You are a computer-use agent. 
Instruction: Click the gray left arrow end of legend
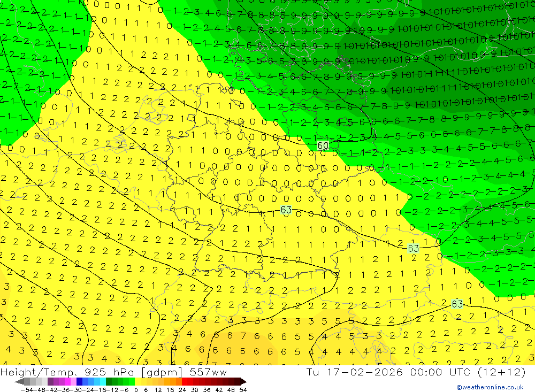19,382
